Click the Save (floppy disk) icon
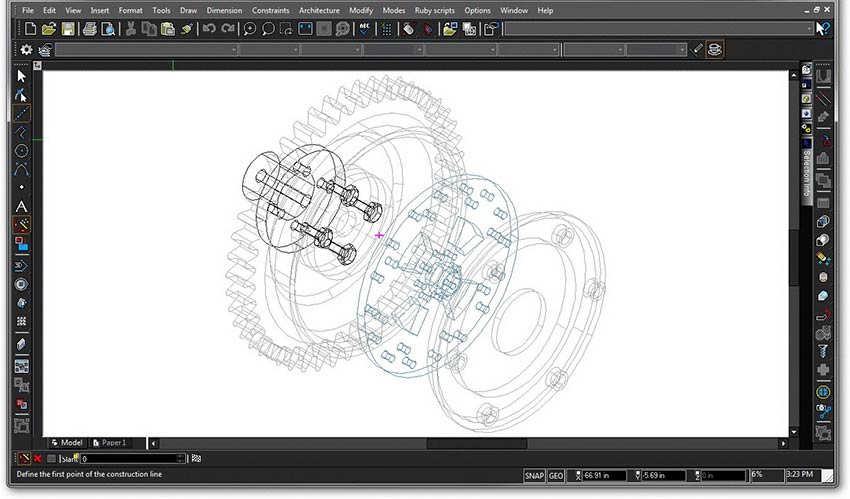This screenshot has height=499, width=850. coord(68,29)
